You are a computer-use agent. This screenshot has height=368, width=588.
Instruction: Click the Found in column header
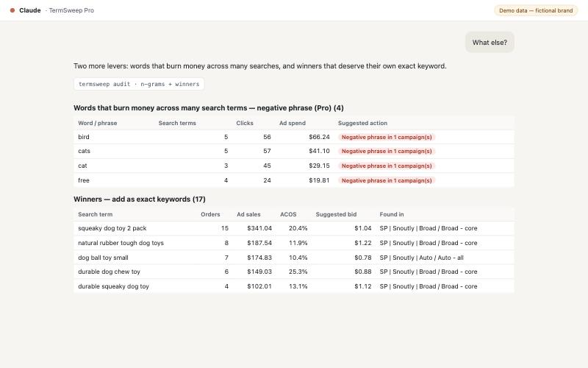pyautogui.click(x=392, y=214)
